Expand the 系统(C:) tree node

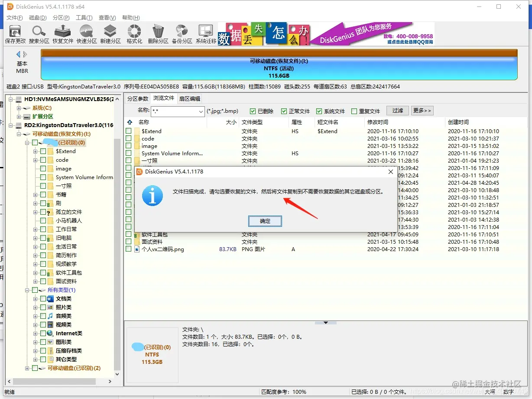(19, 108)
